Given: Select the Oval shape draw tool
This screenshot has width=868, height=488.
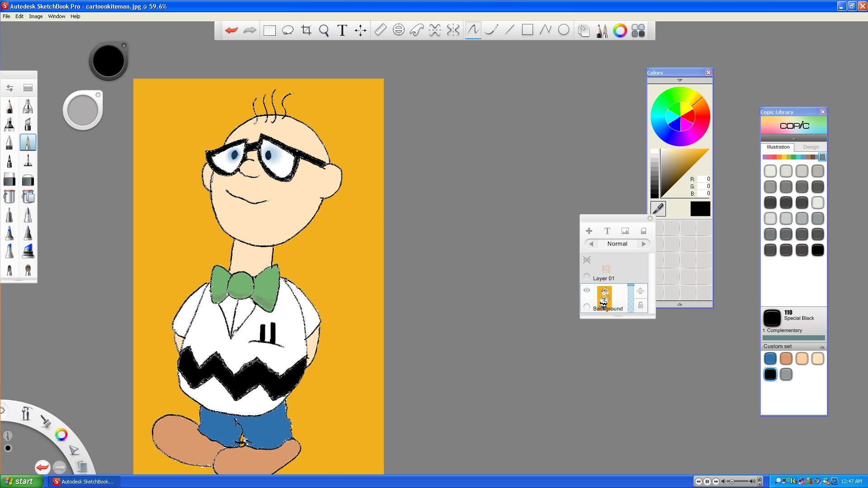Looking at the screenshot, I should (563, 30).
